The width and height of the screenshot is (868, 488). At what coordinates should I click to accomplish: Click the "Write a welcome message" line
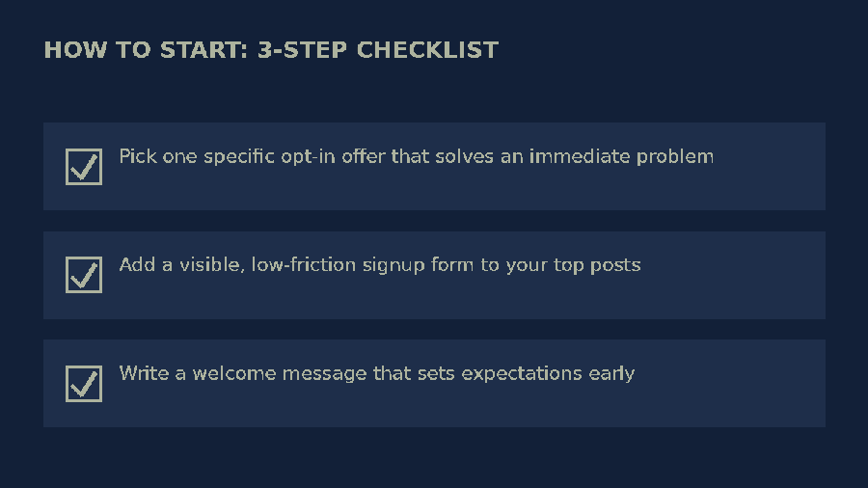tap(377, 373)
